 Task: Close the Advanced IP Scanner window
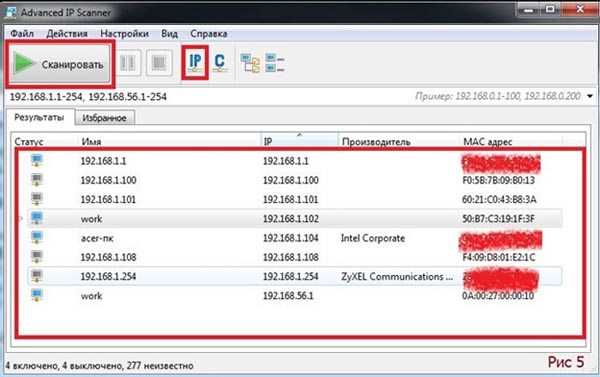(580, 9)
